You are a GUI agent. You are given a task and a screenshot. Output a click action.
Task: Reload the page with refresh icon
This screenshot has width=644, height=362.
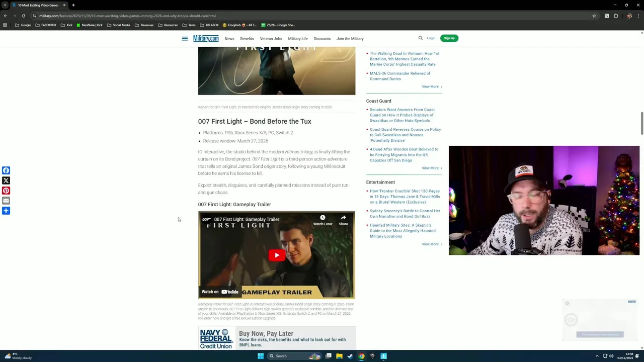coord(24,16)
